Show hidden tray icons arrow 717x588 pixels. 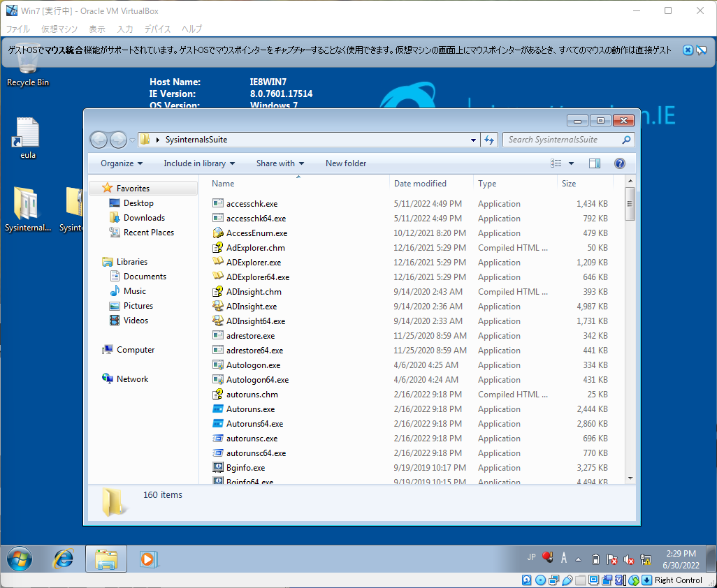click(x=579, y=559)
